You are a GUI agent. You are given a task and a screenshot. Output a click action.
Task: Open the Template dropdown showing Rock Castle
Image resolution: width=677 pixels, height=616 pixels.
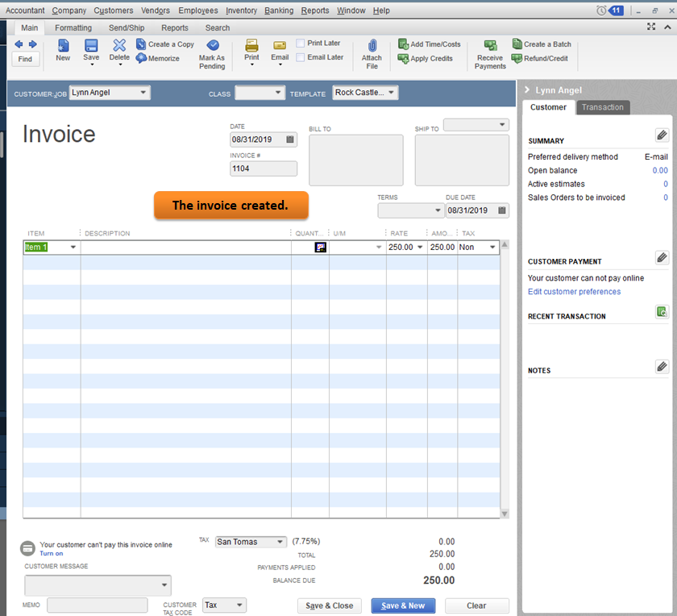click(391, 93)
